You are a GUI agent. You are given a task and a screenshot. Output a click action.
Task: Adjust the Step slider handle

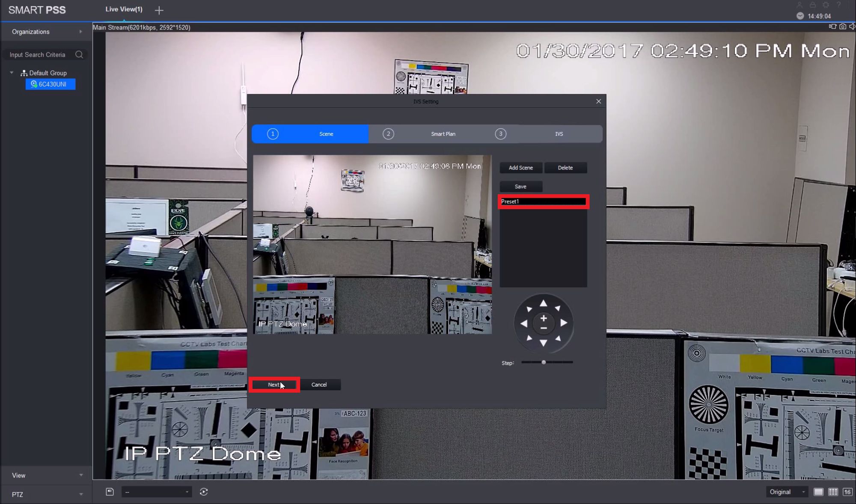click(544, 362)
